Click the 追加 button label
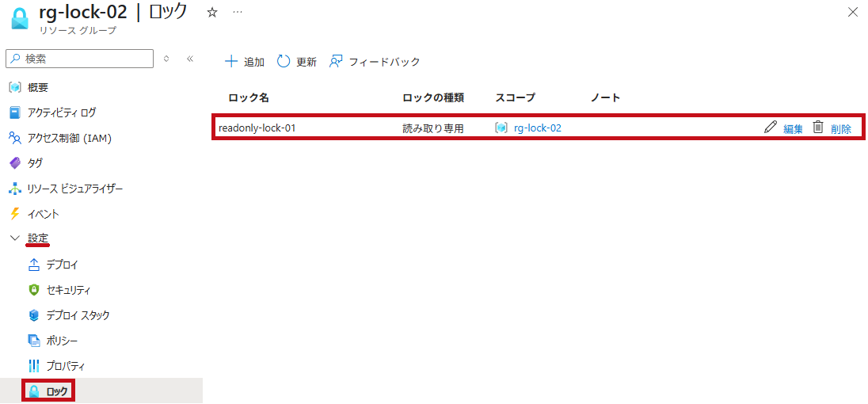The width and height of the screenshot is (868, 404). [x=254, y=62]
